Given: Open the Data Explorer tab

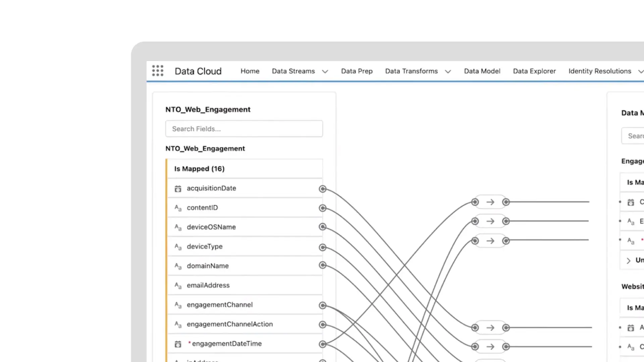Looking at the screenshot, I should coord(534,71).
